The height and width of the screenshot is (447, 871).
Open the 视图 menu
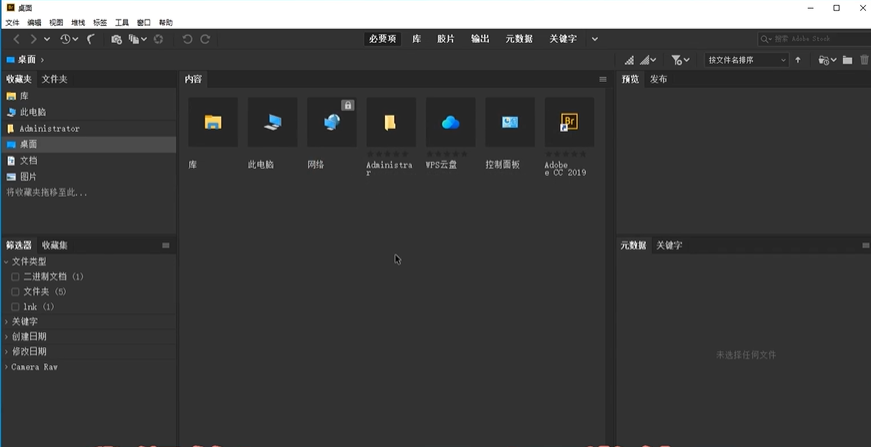pos(56,22)
